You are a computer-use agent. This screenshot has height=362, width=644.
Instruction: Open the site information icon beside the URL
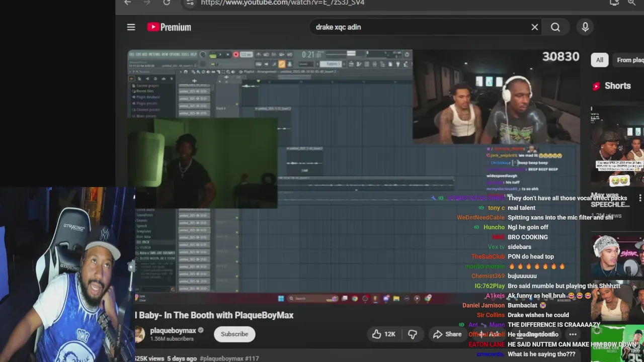[189, 3]
